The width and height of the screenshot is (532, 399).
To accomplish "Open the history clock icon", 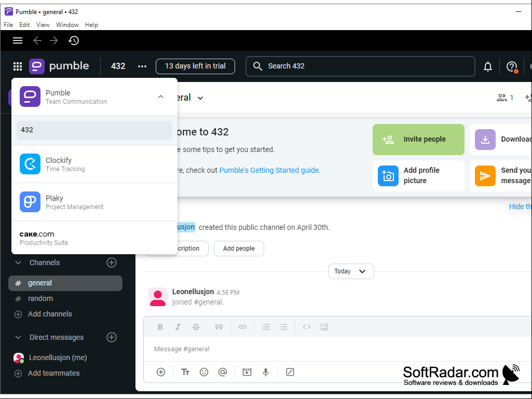I will [74, 40].
